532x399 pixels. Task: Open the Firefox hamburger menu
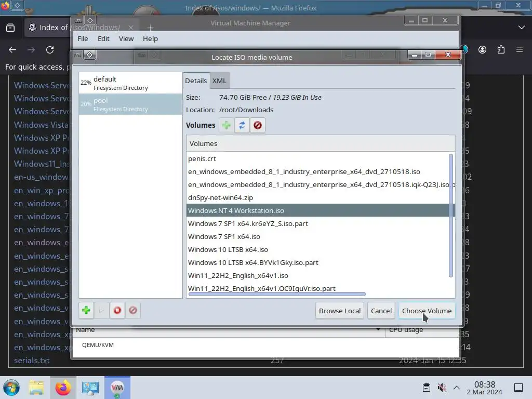[x=520, y=49]
